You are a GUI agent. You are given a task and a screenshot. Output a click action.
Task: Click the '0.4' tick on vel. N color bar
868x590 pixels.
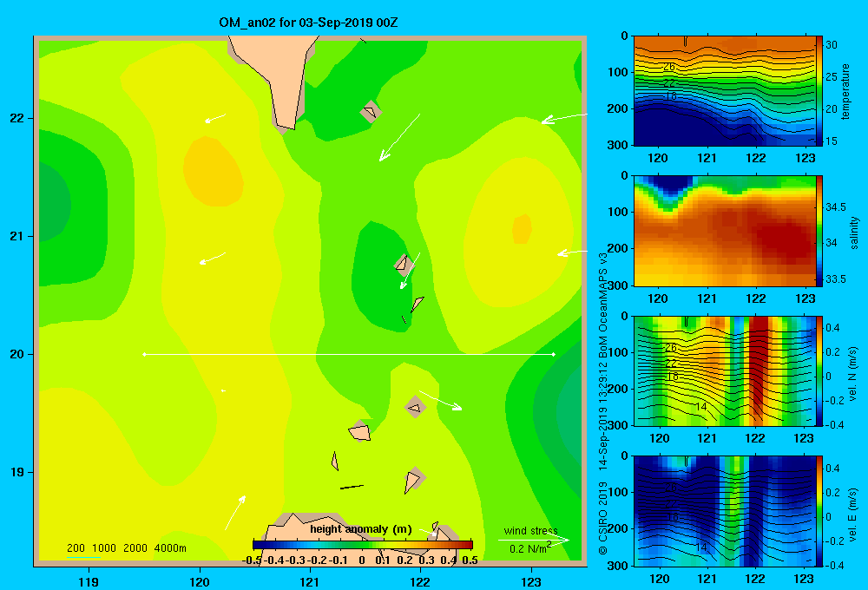pyautogui.click(x=833, y=328)
